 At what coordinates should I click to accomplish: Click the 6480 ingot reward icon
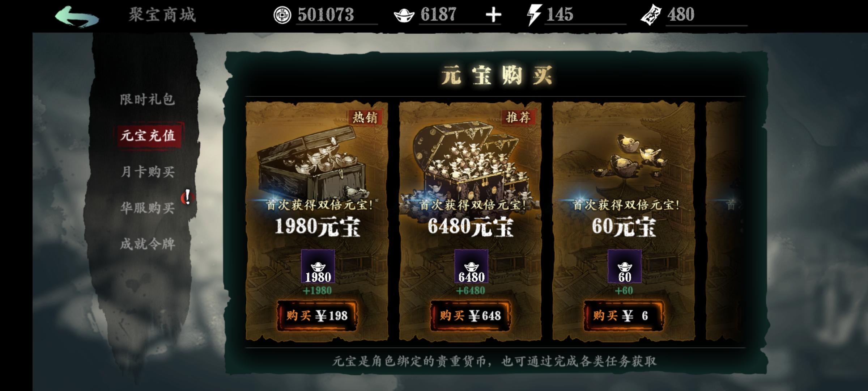(x=471, y=266)
